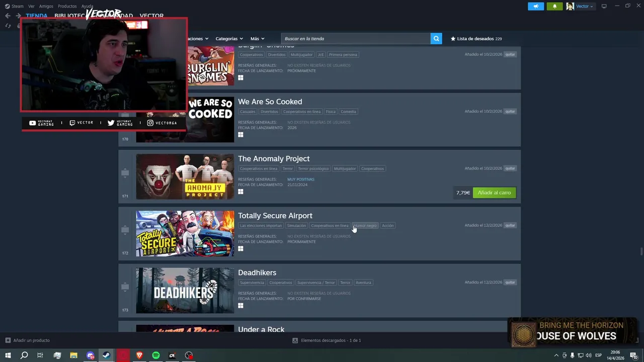644x362 pixels.
Task: Open the Ayuda menu
Action: coord(87,6)
